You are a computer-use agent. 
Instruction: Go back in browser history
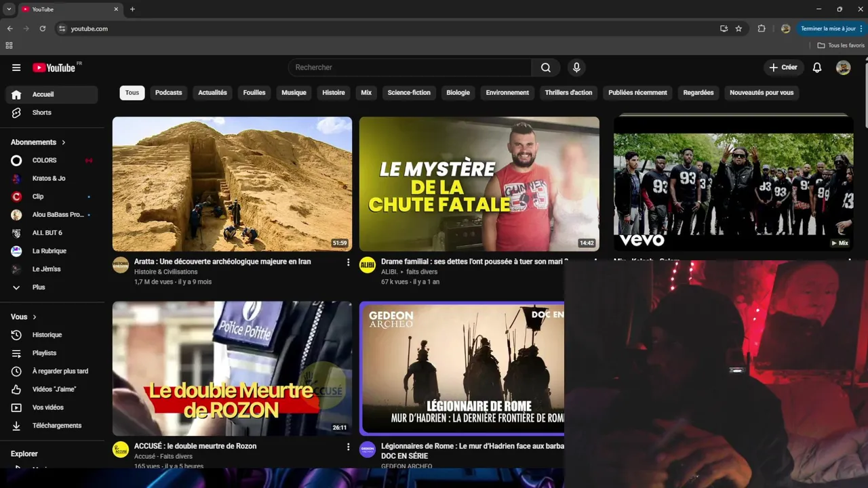(9, 28)
